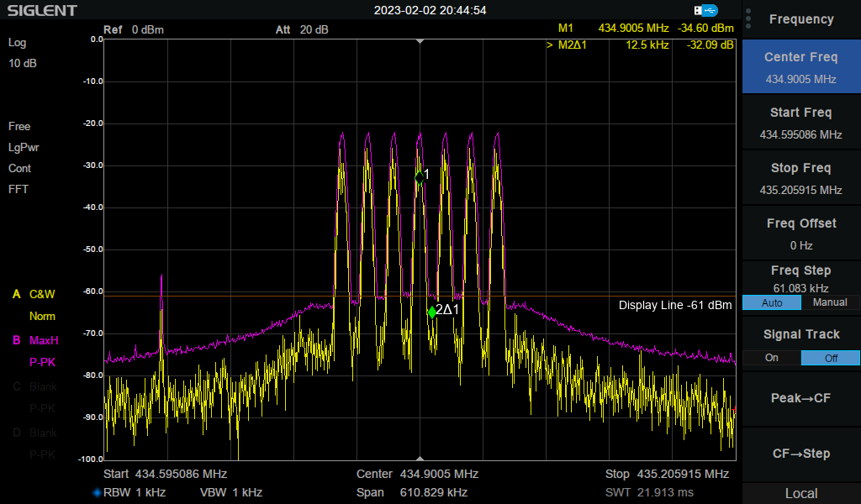The image size is (861, 504).
Task: Select trace A indicator letter
Action: (15, 295)
